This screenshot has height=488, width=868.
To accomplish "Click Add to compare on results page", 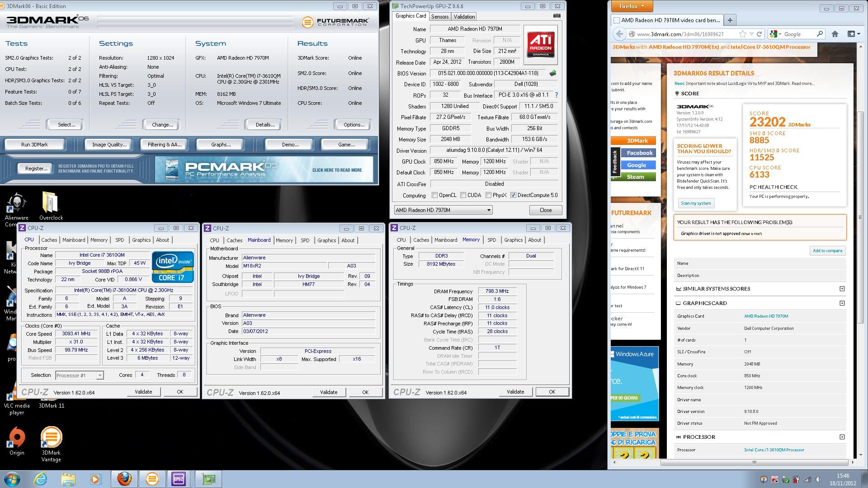I will 827,251.
